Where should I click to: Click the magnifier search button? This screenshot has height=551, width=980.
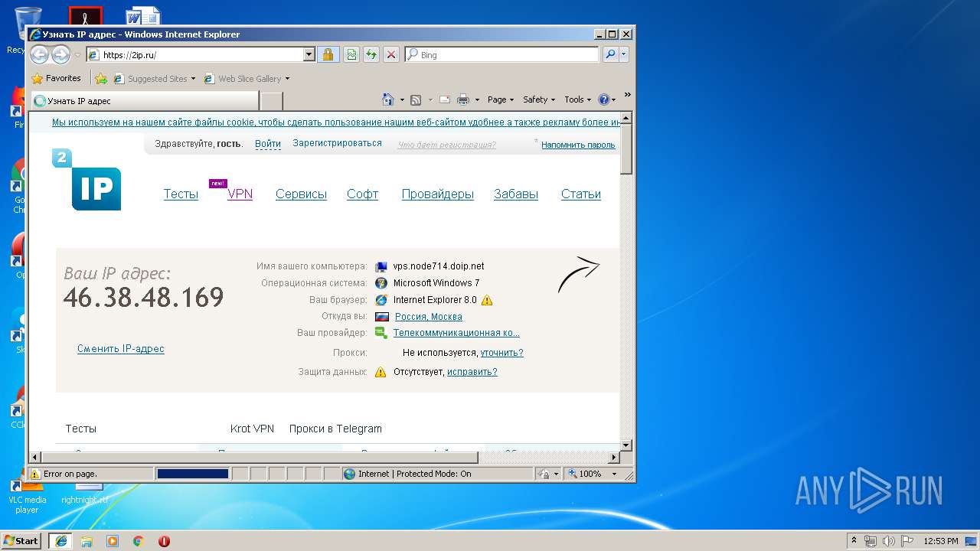[x=610, y=54]
